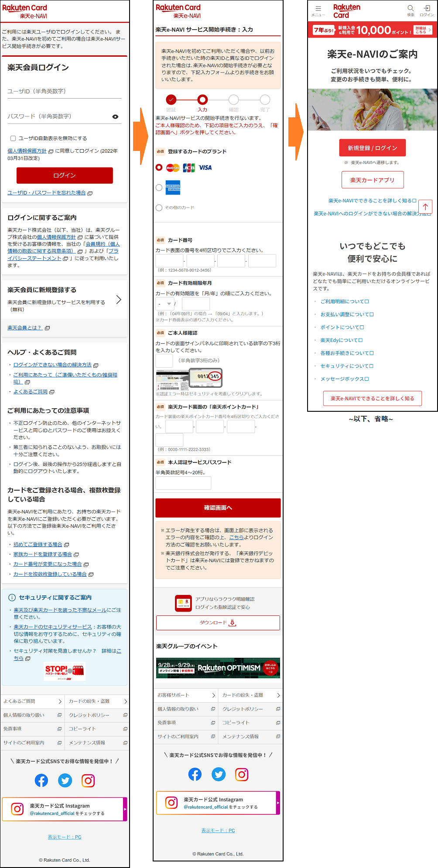Select the その他のカード radio option
Viewport: 438px width, 868px height.
coord(159,208)
